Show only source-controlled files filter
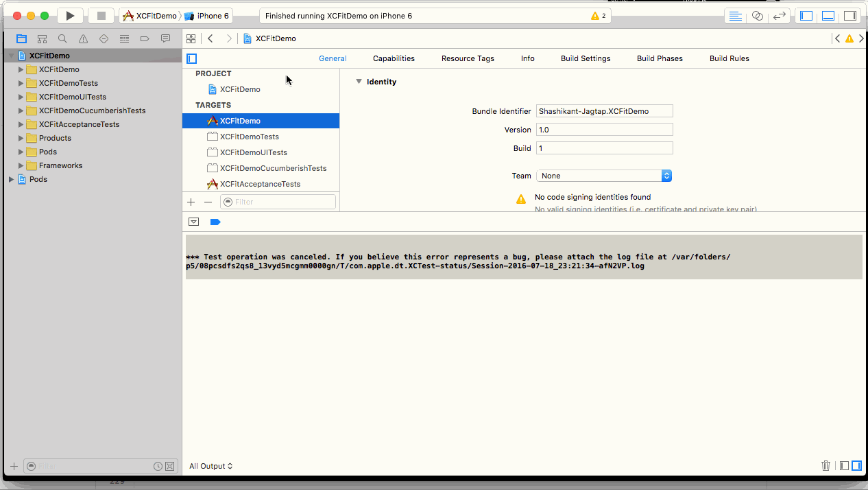 (x=169, y=466)
